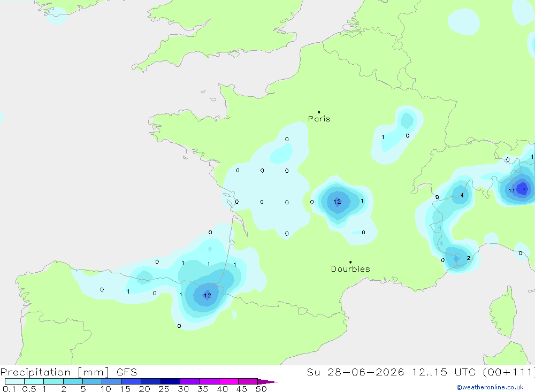Screen dimensions: 535x392
Task: Click the '0.1' legend scale label
Action: 9,389
